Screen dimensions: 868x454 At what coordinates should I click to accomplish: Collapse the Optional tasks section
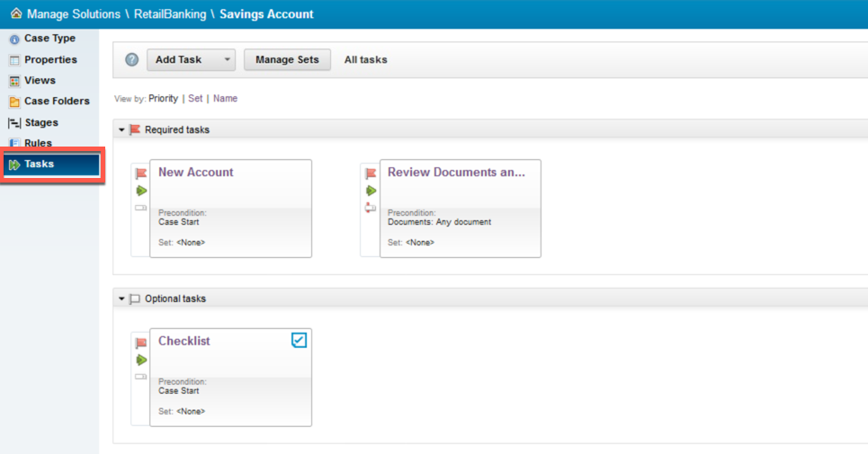(x=121, y=299)
